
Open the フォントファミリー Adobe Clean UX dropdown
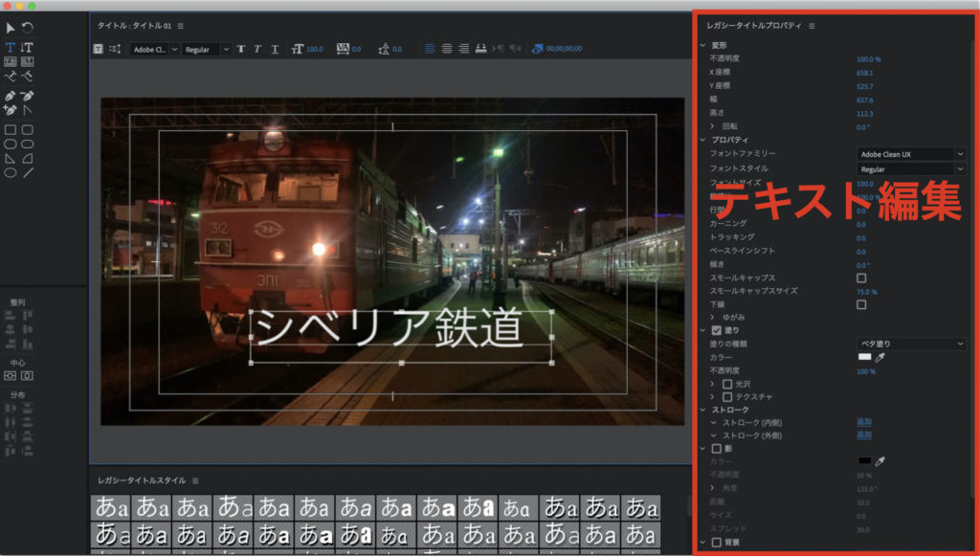910,153
